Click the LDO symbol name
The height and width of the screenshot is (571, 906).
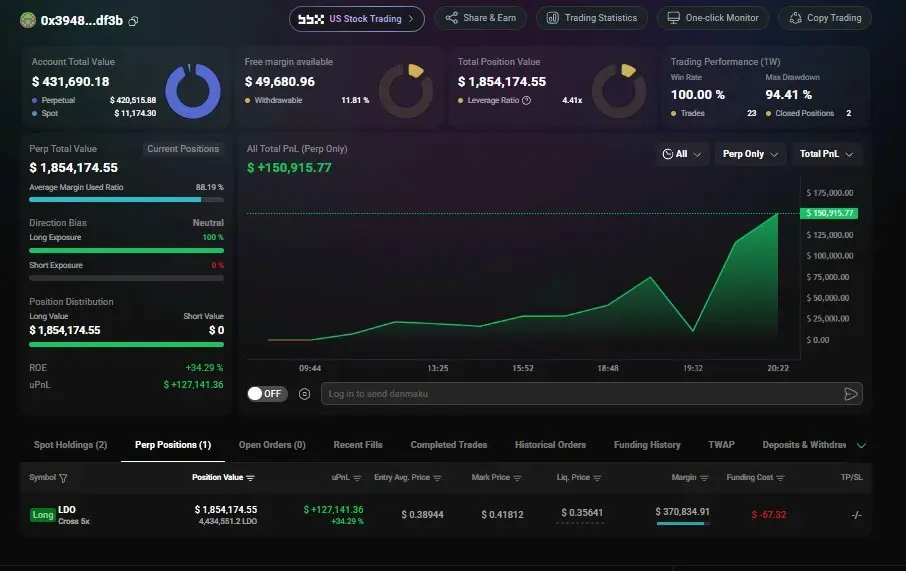coord(66,509)
